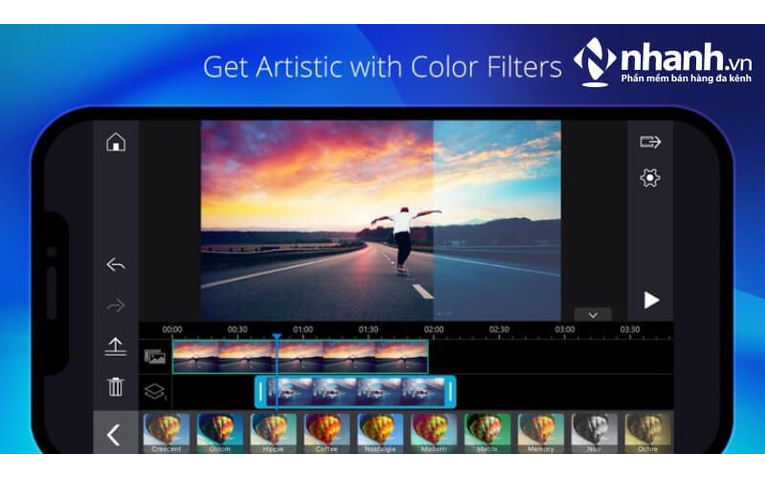
Task: Click the nhanh.vn logo
Action: click(663, 62)
